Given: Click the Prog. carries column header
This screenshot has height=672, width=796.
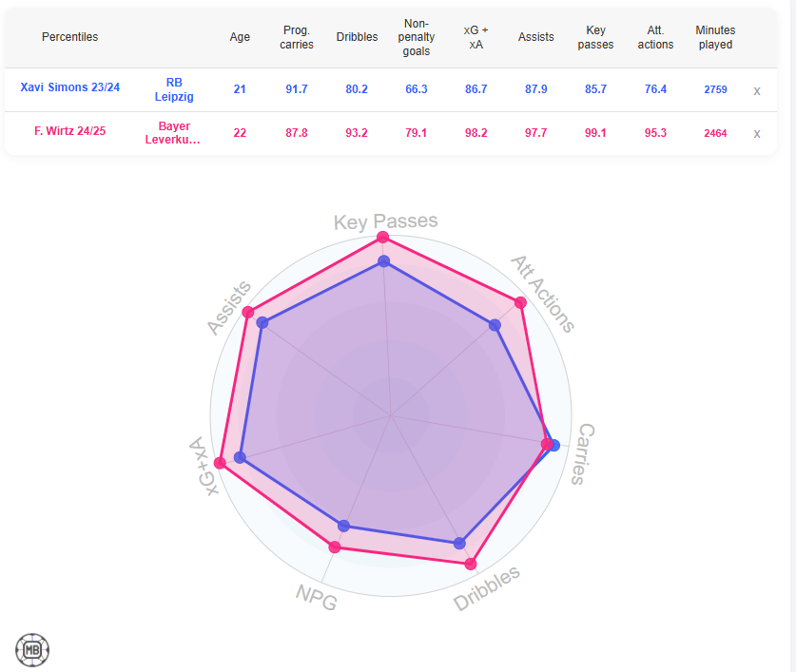Looking at the screenshot, I should [297, 37].
